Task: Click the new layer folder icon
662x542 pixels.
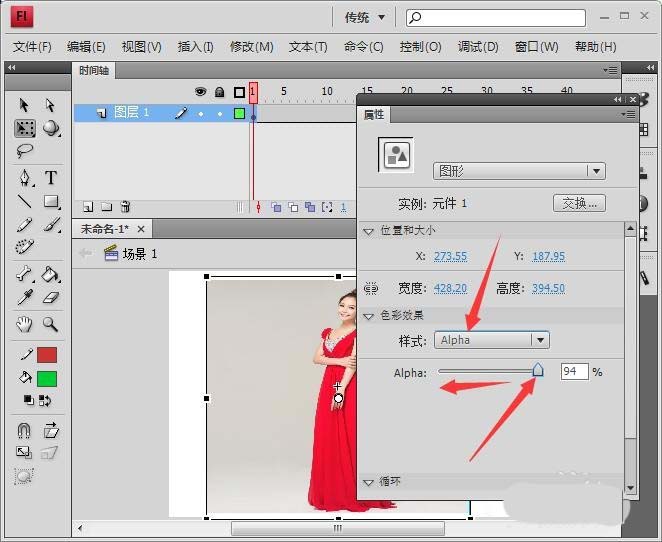Action: tap(106, 206)
